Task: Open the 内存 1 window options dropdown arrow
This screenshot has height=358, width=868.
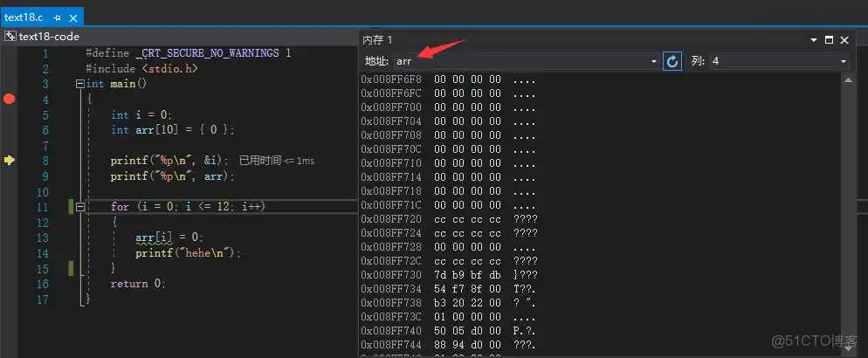Action: tap(814, 40)
